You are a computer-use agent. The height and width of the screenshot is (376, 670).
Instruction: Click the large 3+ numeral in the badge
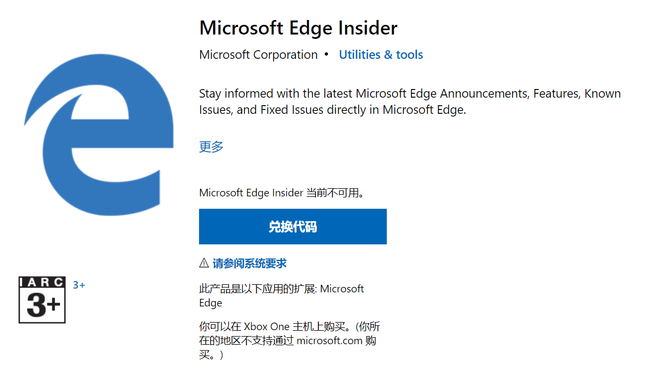click(43, 305)
